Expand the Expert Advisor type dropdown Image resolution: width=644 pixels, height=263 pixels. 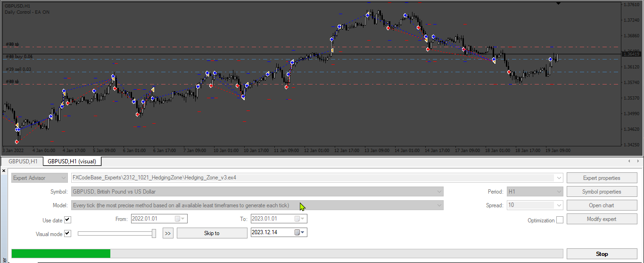tap(40, 178)
